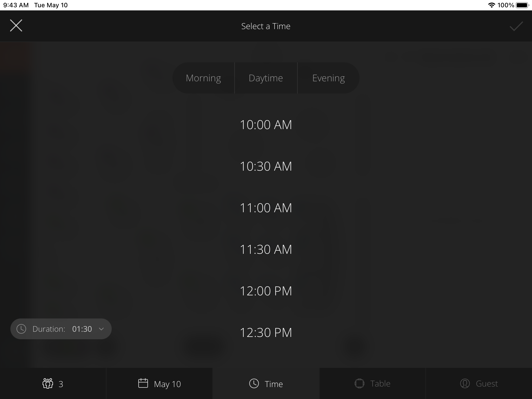Viewport: 532px width, 399px height.
Task: Tap the Guest profile icon
Action: coord(465,383)
